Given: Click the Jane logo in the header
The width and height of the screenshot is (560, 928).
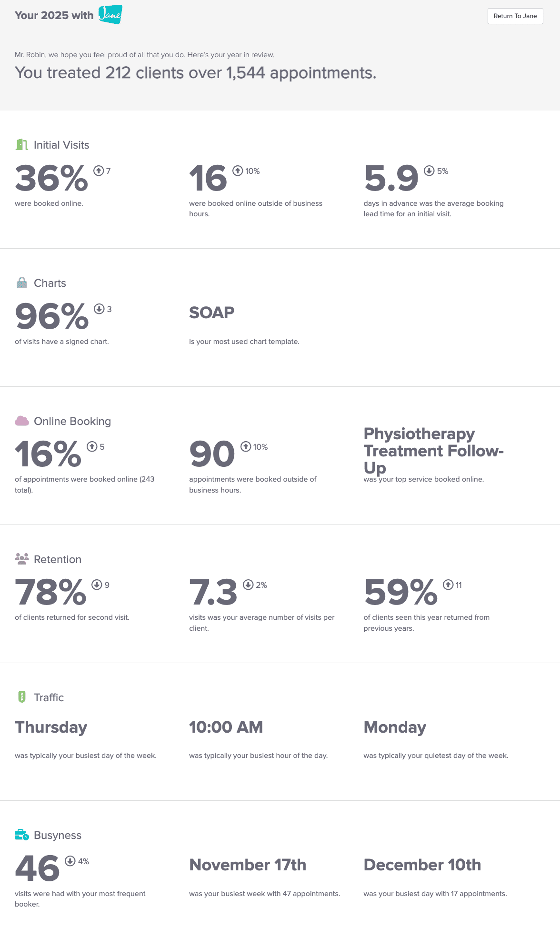Looking at the screenshot, I should [110, 15].
